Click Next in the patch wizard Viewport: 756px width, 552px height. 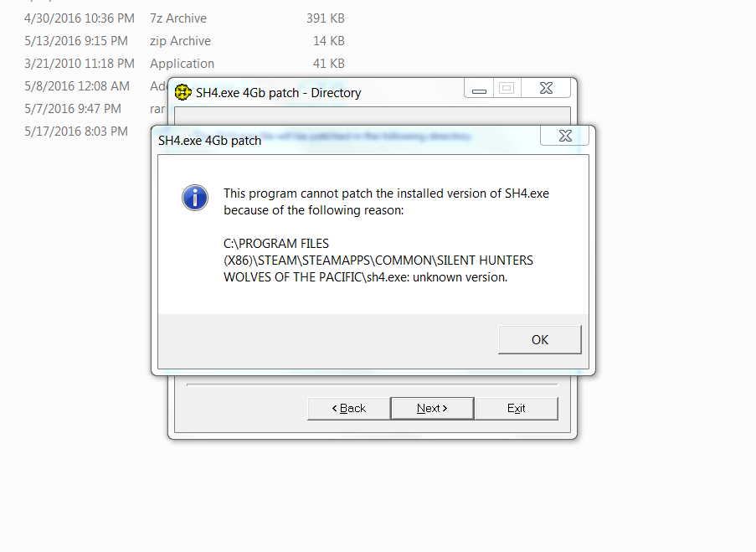(x=432, y=408)
